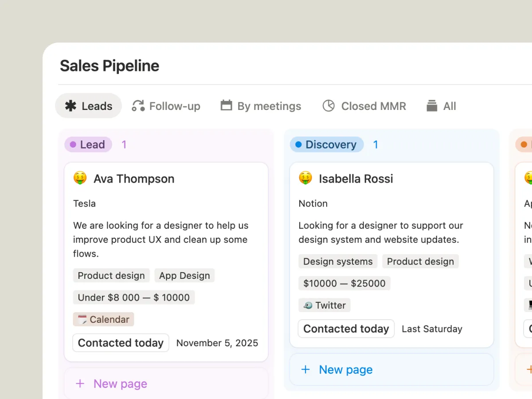The image size is (532, 399).
Task: Click the All stack icon
Action: click(432, 106)
